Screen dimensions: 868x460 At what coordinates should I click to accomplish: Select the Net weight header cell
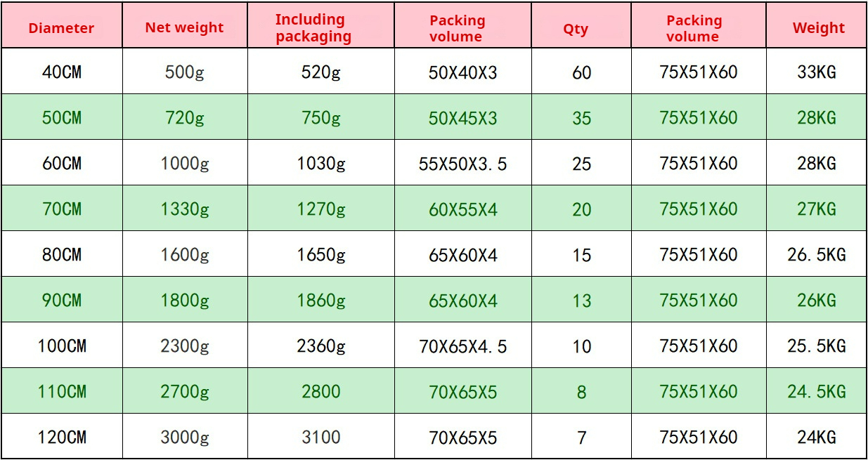pos(184,28)
